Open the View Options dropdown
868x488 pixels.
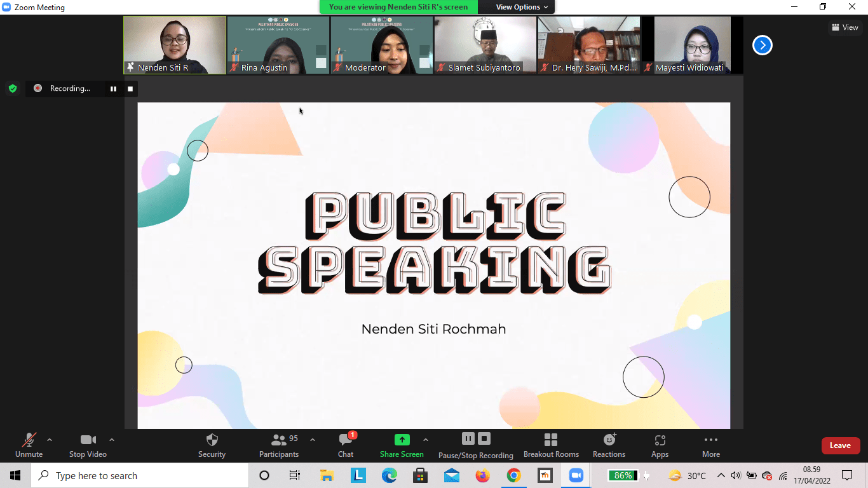(522, 7)
